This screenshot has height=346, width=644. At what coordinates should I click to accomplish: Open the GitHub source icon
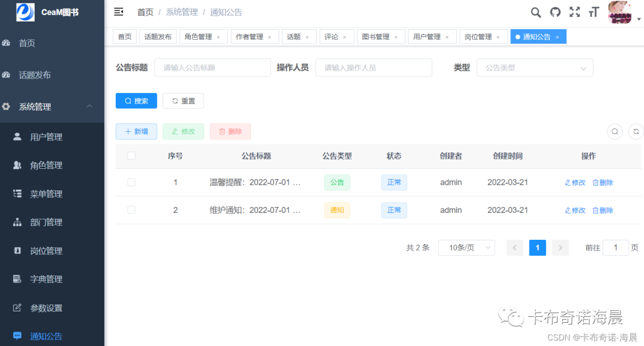pyautogui.click(x=555, y=13)
